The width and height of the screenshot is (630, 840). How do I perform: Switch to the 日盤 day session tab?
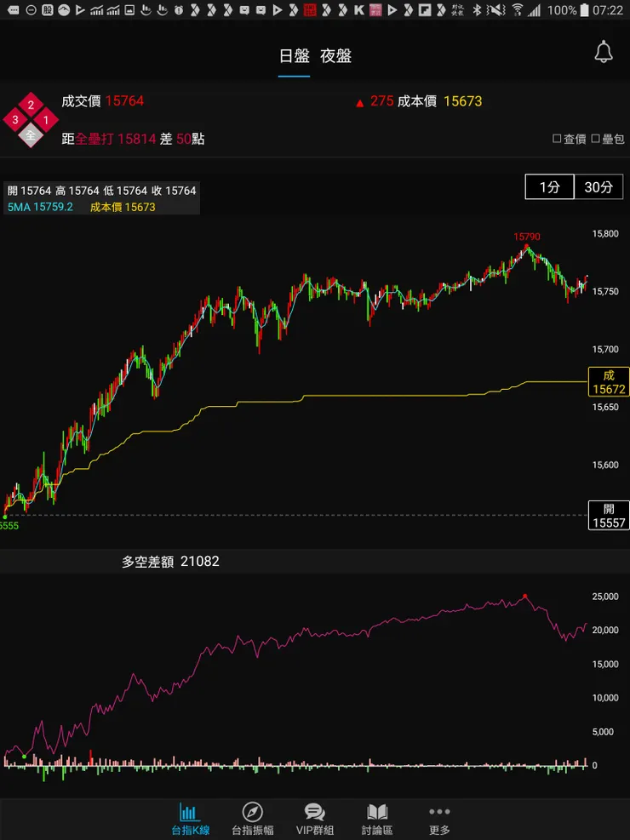pyautogui.click(x=294, y=56)
